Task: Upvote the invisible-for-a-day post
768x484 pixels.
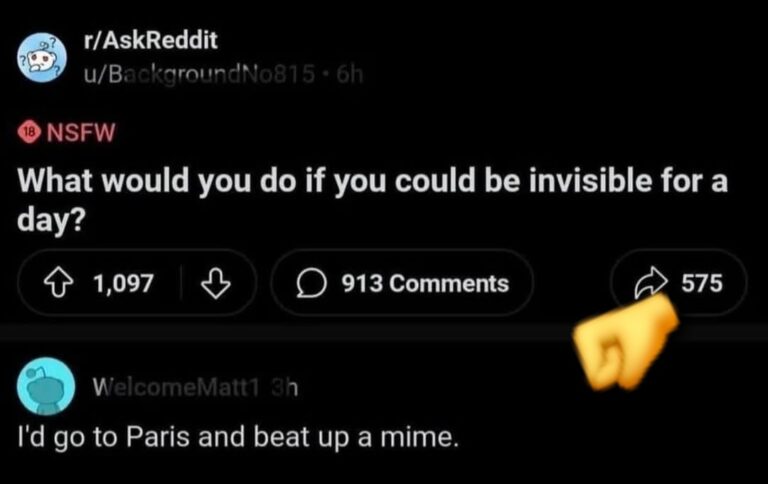Action: pyautogui.click(x=65, y=283)
